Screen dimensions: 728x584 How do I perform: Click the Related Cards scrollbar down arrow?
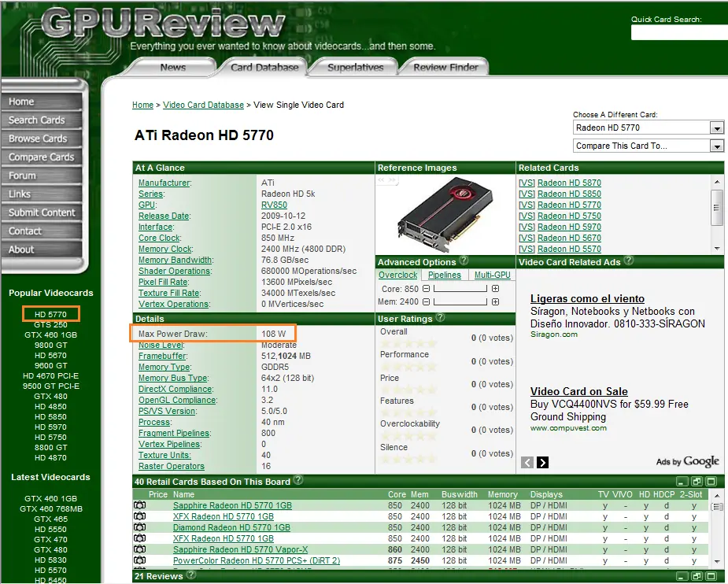(717, 249)
